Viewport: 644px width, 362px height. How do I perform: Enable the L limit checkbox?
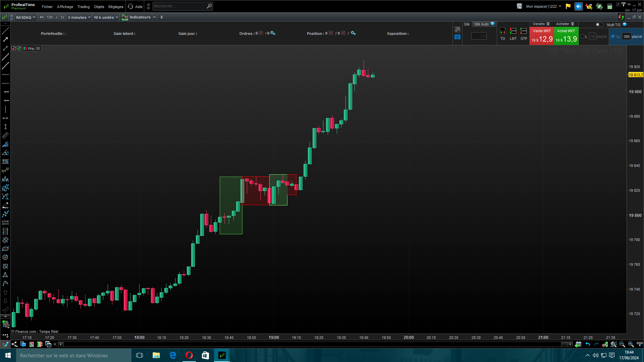pyautogui.click(x=582, y=37)
